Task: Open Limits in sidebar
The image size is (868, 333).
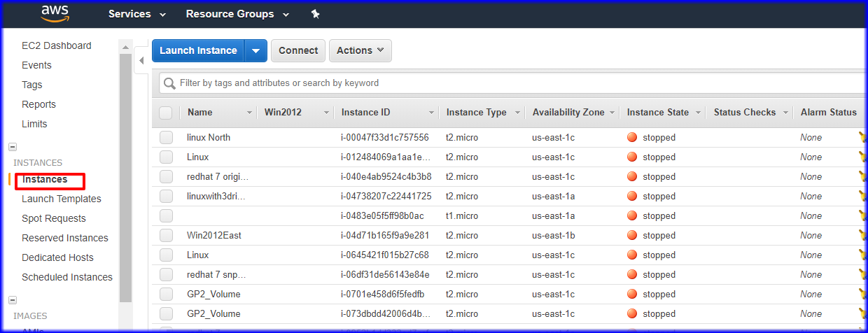Action: 34,124
